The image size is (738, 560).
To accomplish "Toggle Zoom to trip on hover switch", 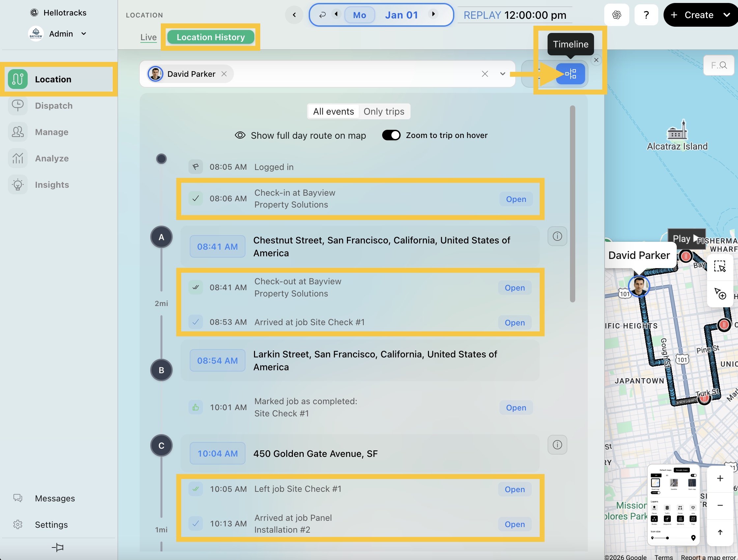I will tap(391, 135).
